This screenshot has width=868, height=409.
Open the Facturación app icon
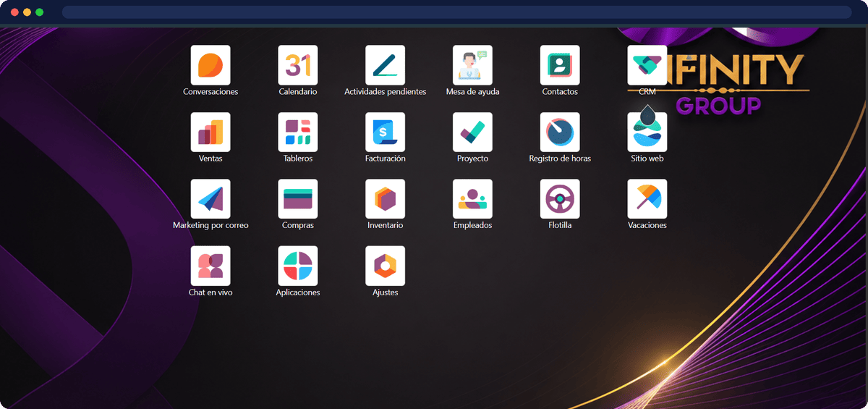(386, 132)
